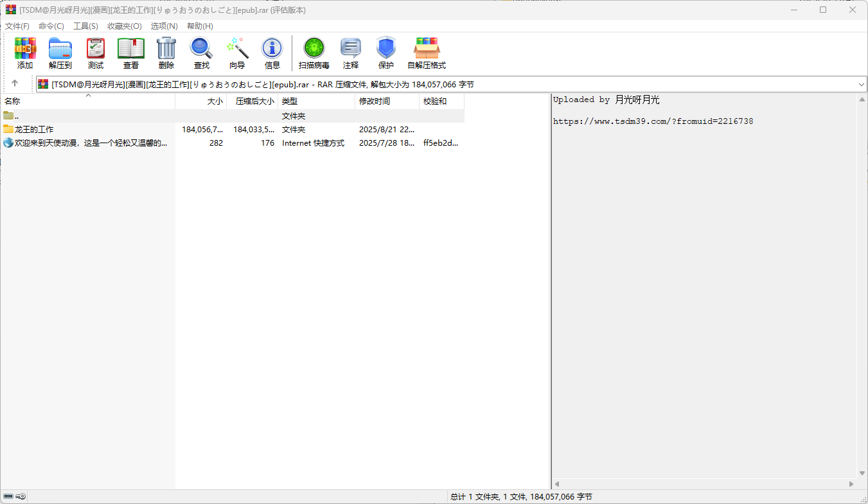Click comment pane scroll left arrow
The width and height of the screenshot is (868, 504).
[x=557, y=484]
